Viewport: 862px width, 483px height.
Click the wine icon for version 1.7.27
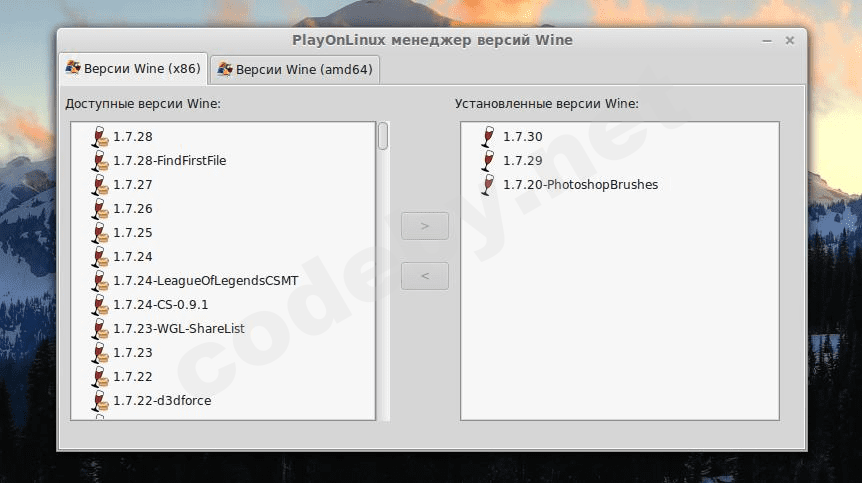pos(100,185)
